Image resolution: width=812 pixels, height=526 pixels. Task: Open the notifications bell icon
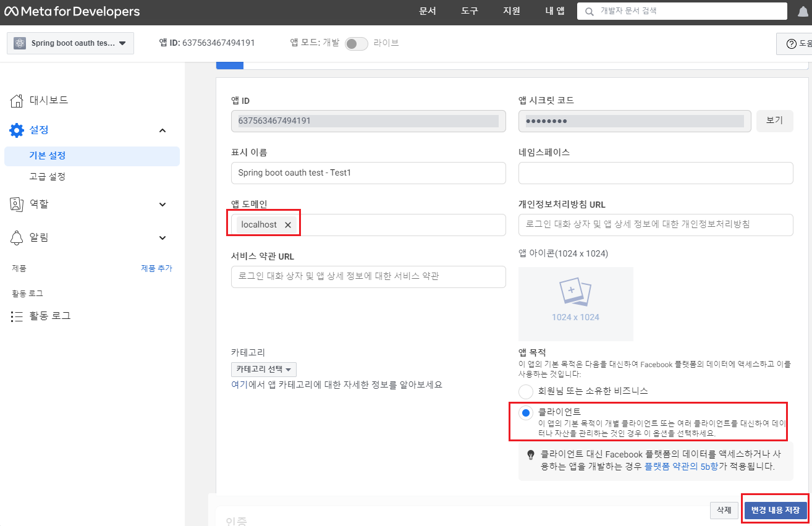(803, 11)
